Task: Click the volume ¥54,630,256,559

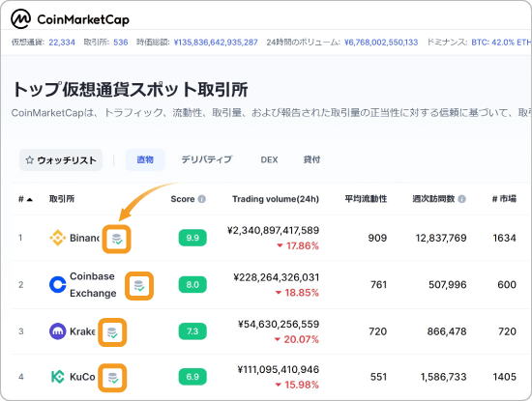Action: (279, 324)
